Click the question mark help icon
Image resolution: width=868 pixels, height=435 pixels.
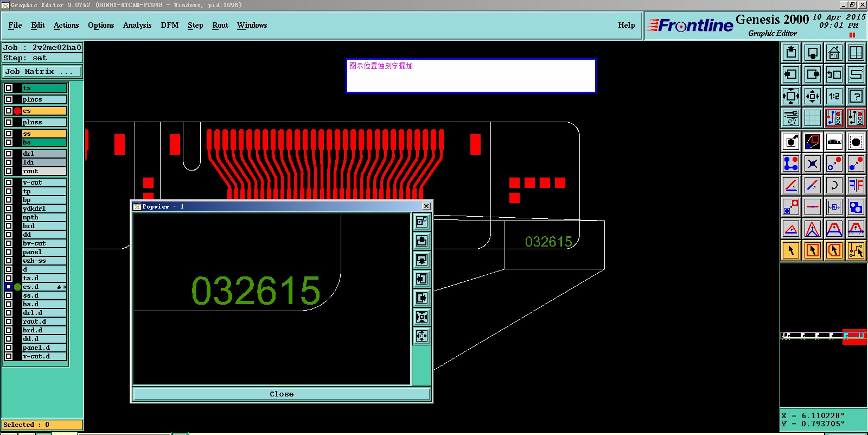coord(856,96)
